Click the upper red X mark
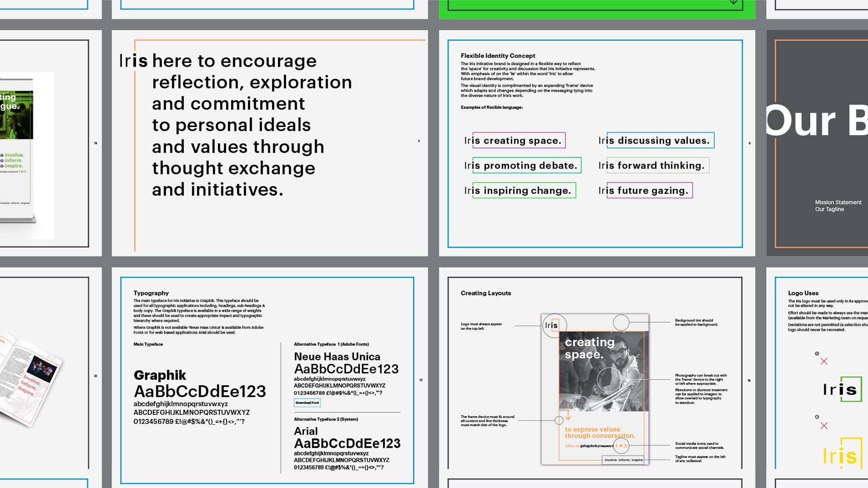The image size is (868, 488). click(x=824, y=361)
